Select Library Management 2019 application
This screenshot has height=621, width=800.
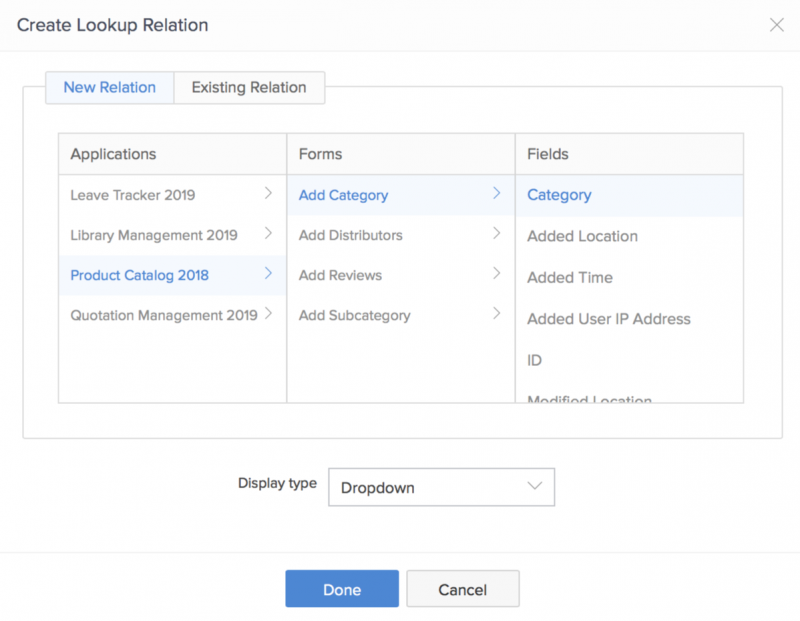tap(154, 235)
